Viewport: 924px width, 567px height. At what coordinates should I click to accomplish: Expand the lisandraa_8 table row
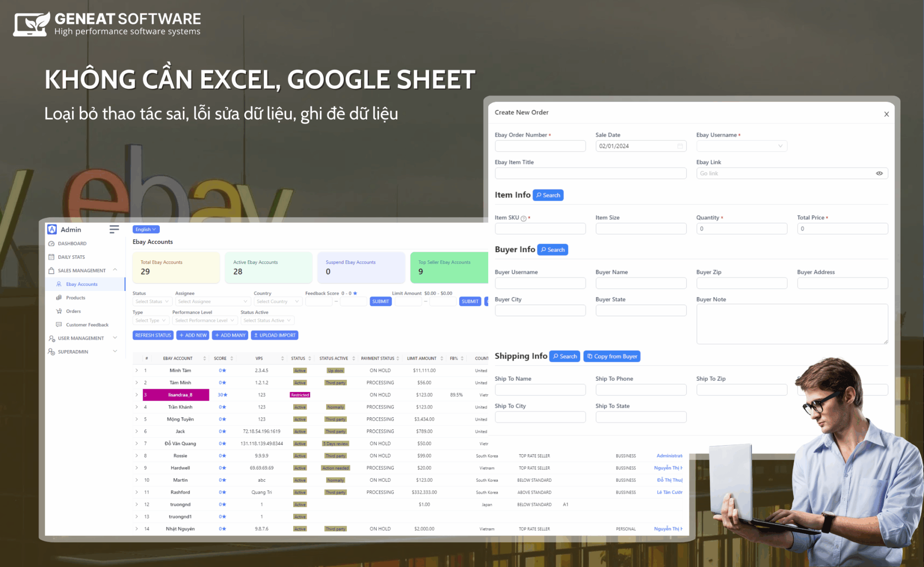coord(137,395)
